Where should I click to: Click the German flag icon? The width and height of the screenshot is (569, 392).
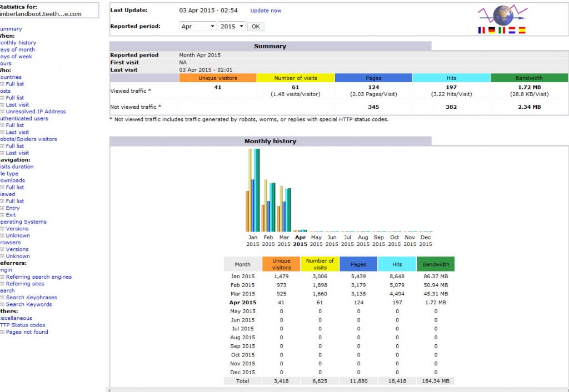tap(492, 31)
